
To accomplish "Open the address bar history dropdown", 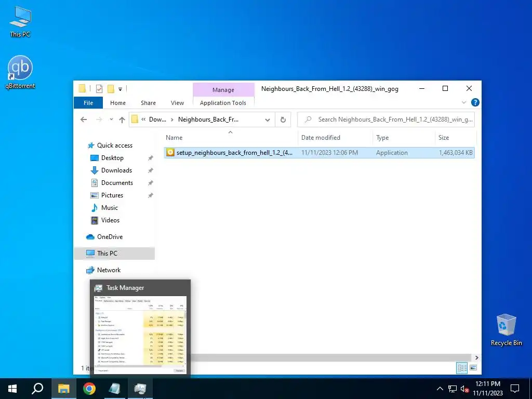I will click(268, 120).
